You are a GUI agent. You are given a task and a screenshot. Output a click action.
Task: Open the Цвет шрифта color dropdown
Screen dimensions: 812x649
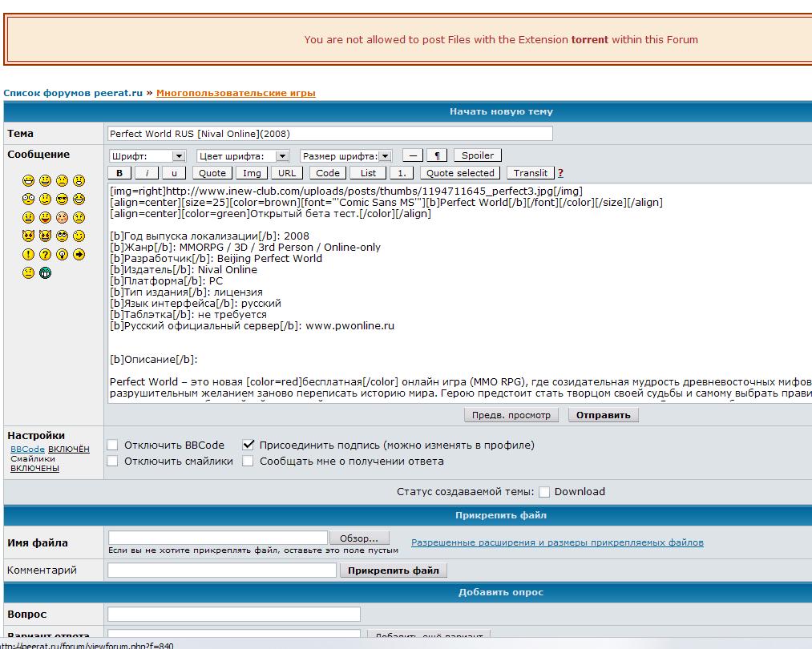coord(243,155)
